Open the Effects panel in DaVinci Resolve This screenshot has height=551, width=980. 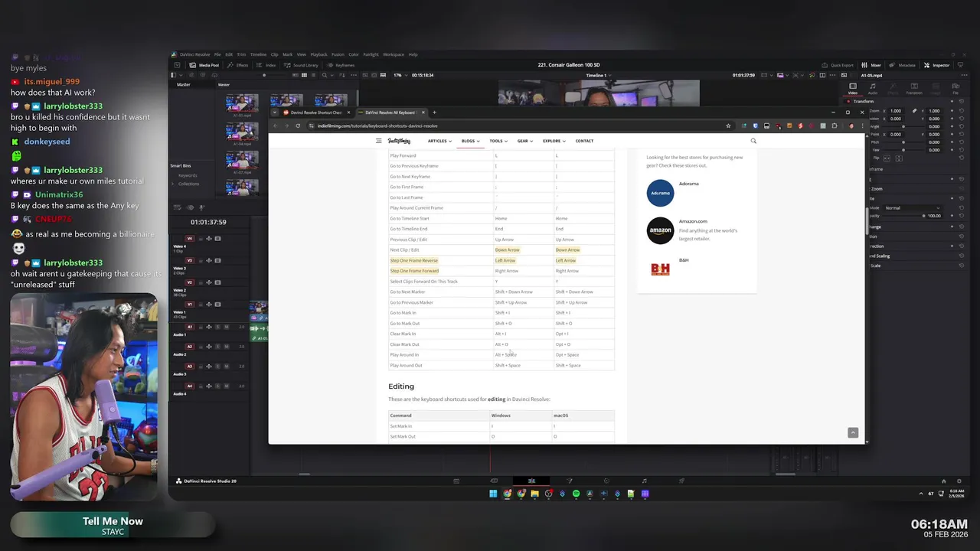coord(238,65)
